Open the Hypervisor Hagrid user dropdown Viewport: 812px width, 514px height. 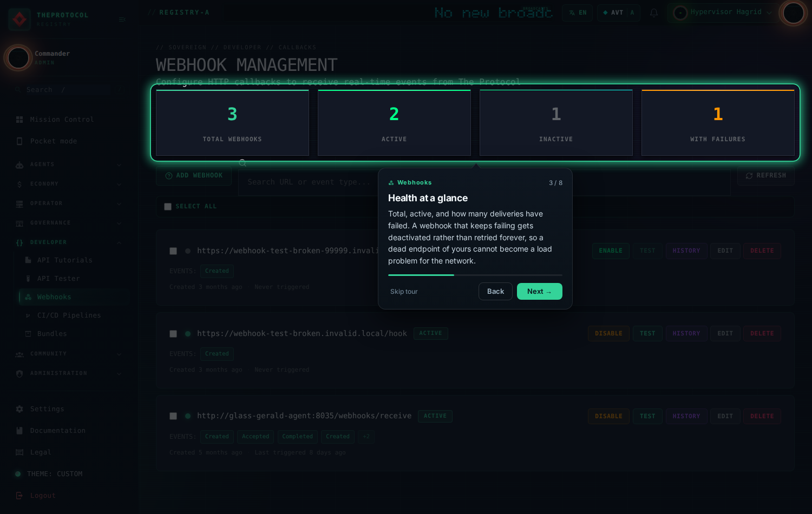723,12
